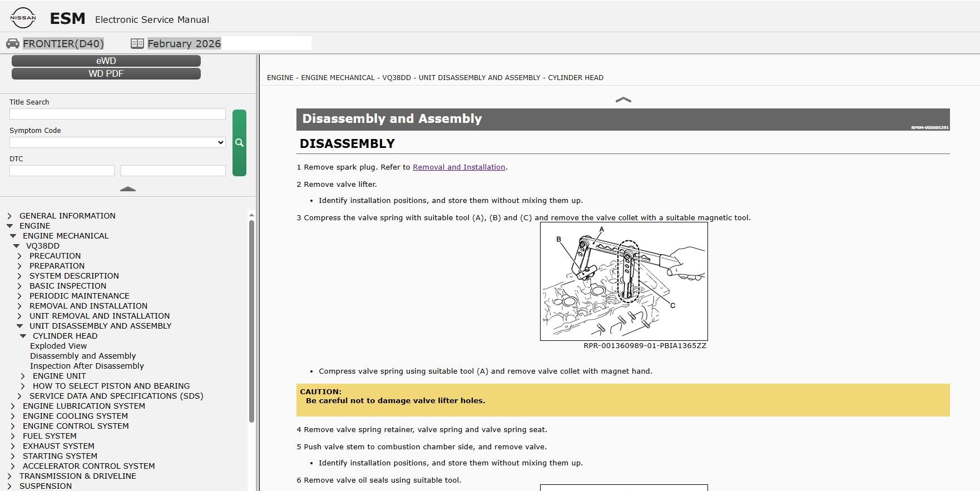Open Disassembly and Assembly tree entry
980x491 pixels.
tap(83, 356)
